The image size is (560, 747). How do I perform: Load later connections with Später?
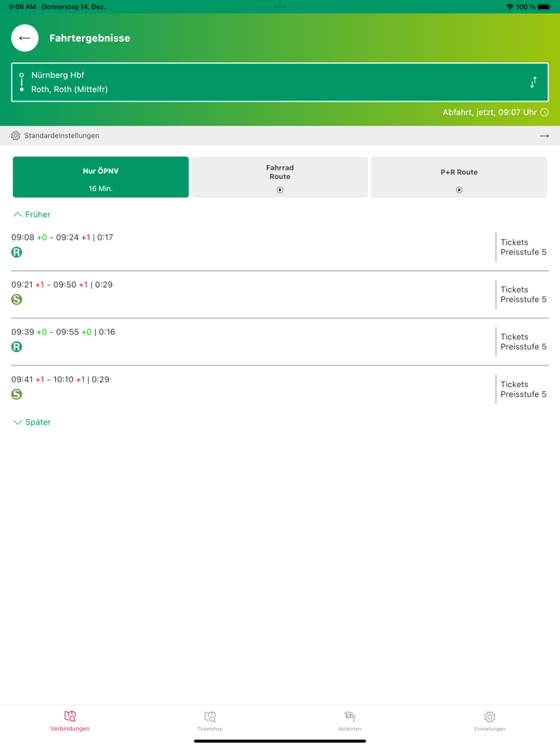(x=31, y=422)
